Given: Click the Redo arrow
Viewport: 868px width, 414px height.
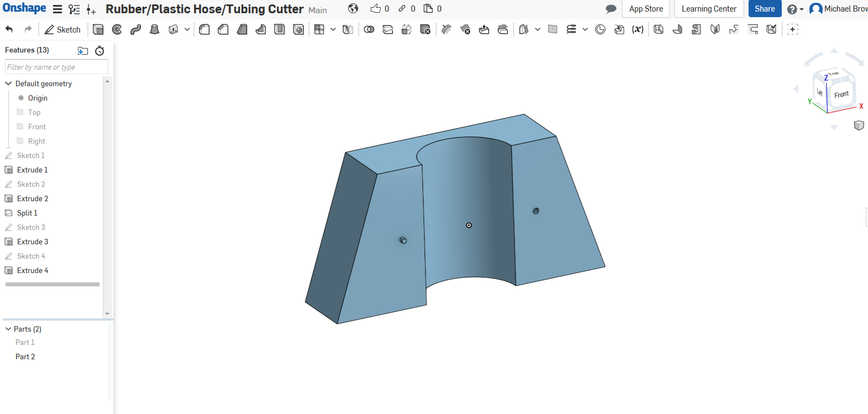Looking at the screenshot, I should [28, 29].
